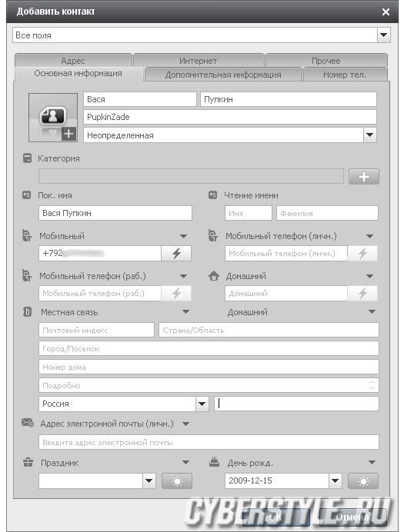404x532 pixels.
Task: Expand the Мобильный телефон (личн.) type selector
Action: [369, 236]
